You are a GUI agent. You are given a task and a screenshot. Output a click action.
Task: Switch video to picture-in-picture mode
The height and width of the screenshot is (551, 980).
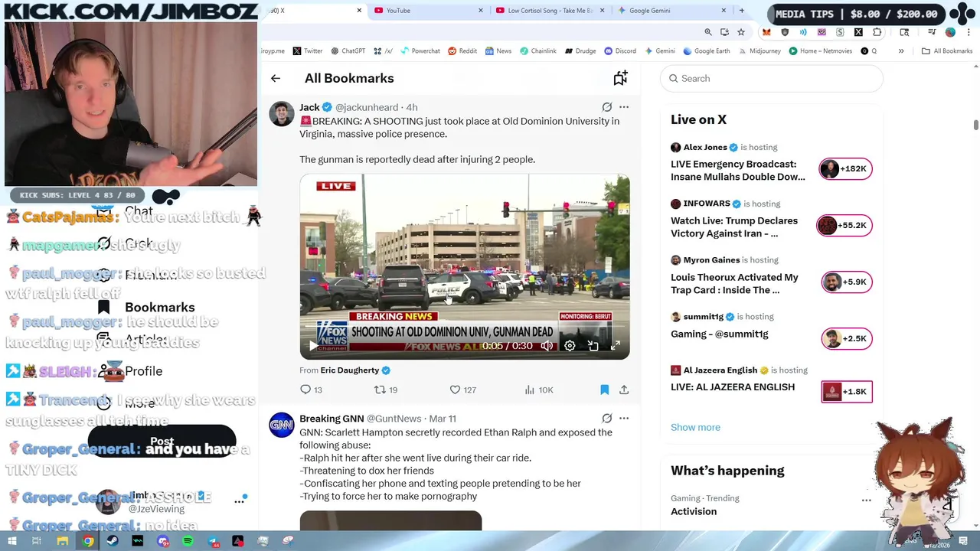click(593, 346)
